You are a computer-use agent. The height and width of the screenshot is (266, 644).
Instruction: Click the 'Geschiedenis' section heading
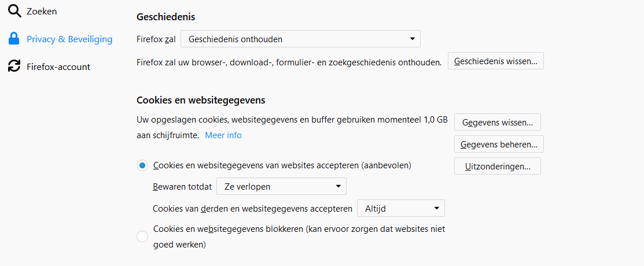[x=166, y=17]
